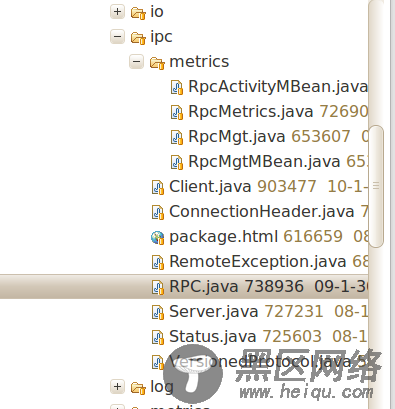Open RpcActivityMBean.java in the tree

click(x=278, y=87)
